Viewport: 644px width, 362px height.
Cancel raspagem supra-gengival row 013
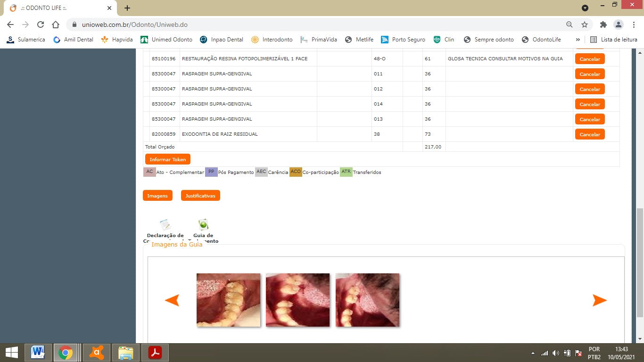tap(590, 119)
